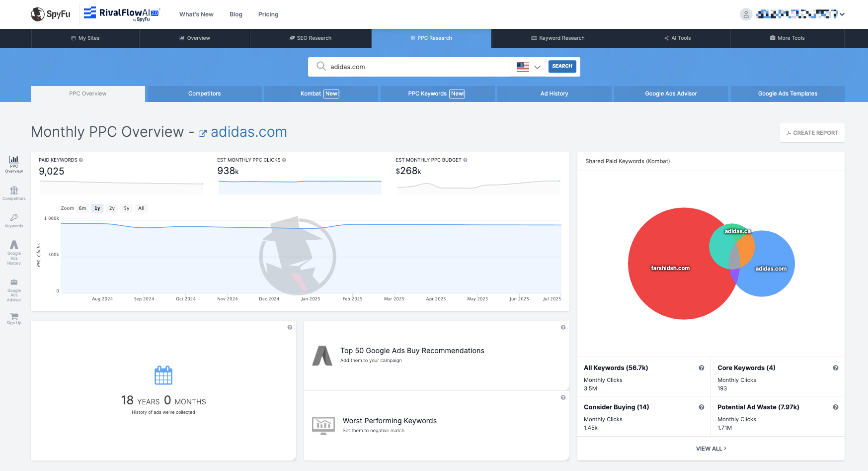The height and width of the screenshot is (471, 868).
Task: Switch to PPC Overview tab
Action: pyautogui.click(x=88, y=94)
